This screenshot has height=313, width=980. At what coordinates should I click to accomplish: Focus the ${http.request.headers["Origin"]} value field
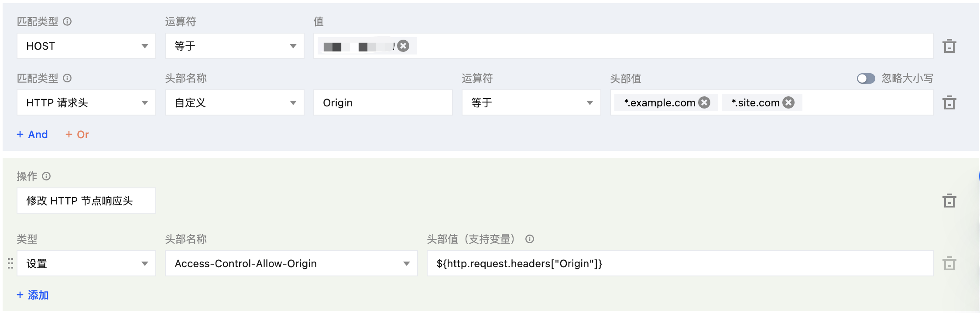point(680,264)
